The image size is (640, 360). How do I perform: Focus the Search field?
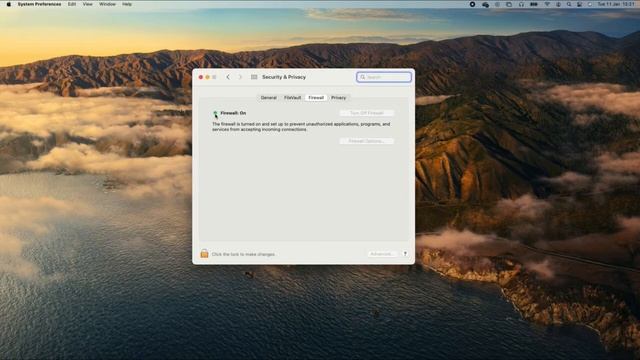tap(384, 77)
